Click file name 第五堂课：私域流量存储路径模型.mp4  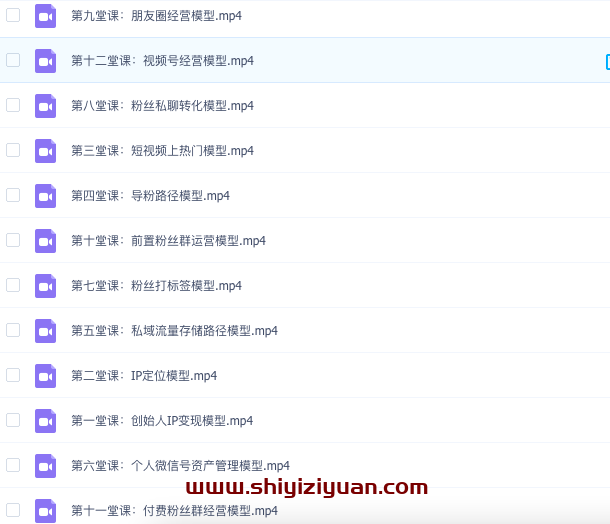coord(174,331)
